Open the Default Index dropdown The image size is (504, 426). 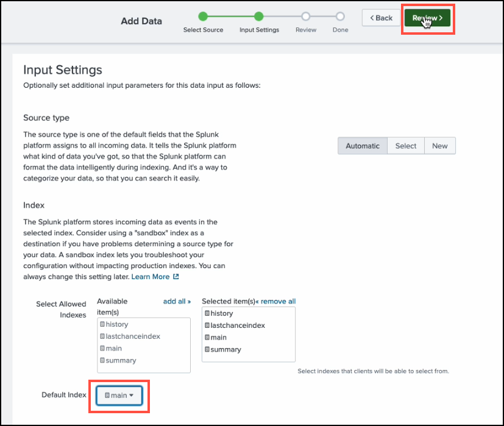tap(119, 395)
